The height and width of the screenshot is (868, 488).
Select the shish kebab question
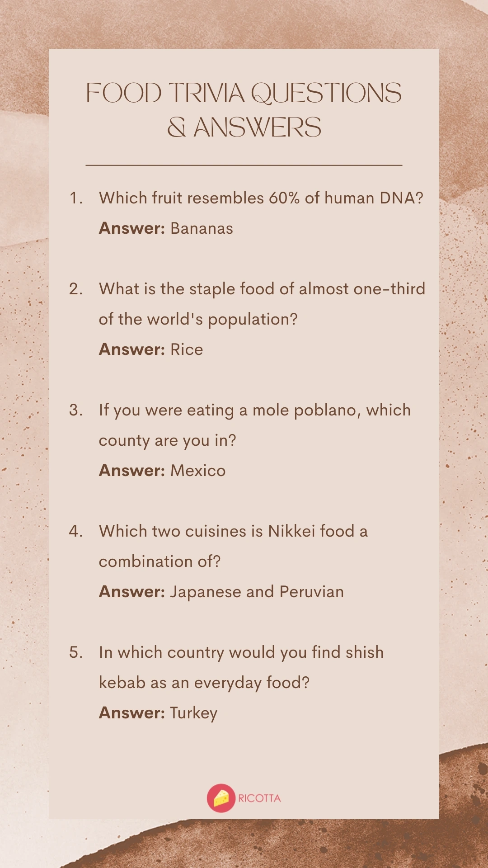[241, 667]
